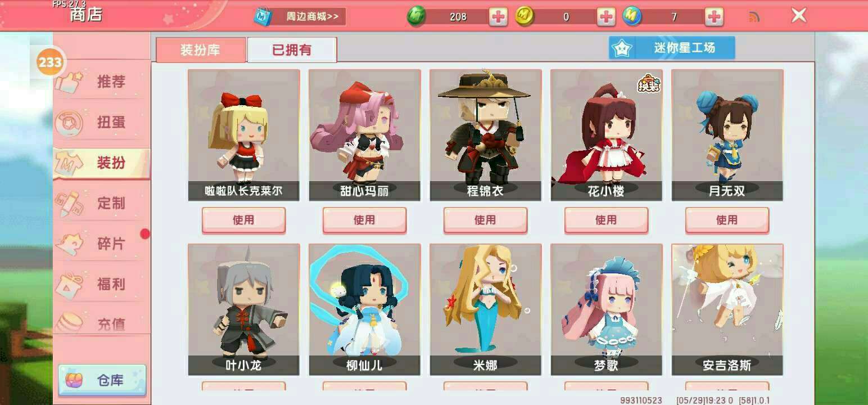The image size is (868, 405).
Task: Select the 米娜 mermaid character card
Action: [485, 309]
